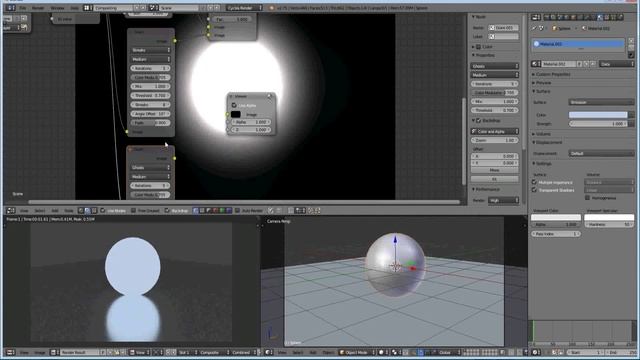Image resolution: width=640 pixels, height=360 pixels.
Task: Toggle the Homogeneous checkbox
Action: pyautogui.click(x=588, y=198)
